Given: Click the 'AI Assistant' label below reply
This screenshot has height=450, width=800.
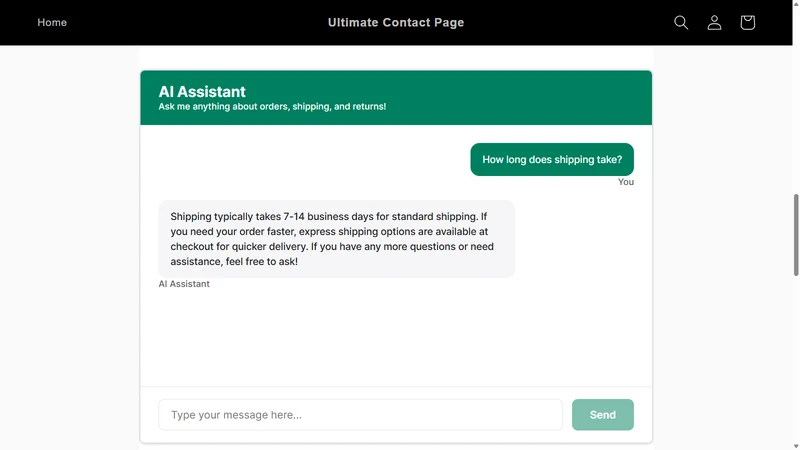Looking at the screenshot, I should (184, 284).
